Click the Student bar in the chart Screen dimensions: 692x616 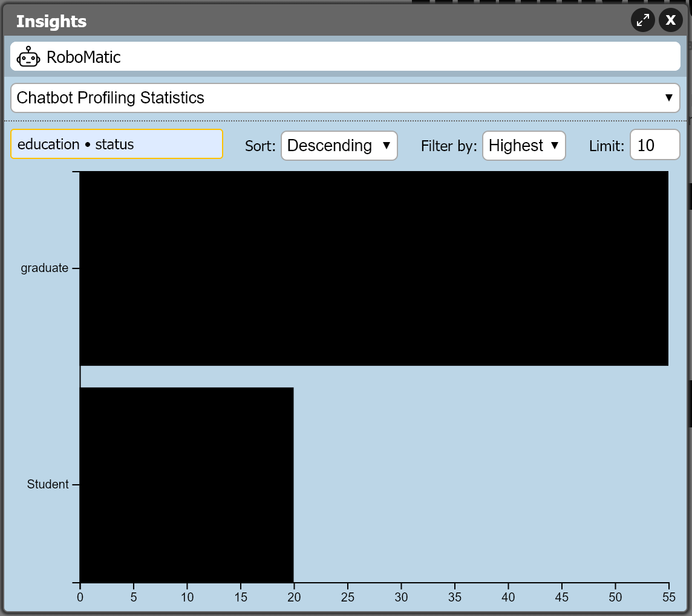[x=187, y=485]
